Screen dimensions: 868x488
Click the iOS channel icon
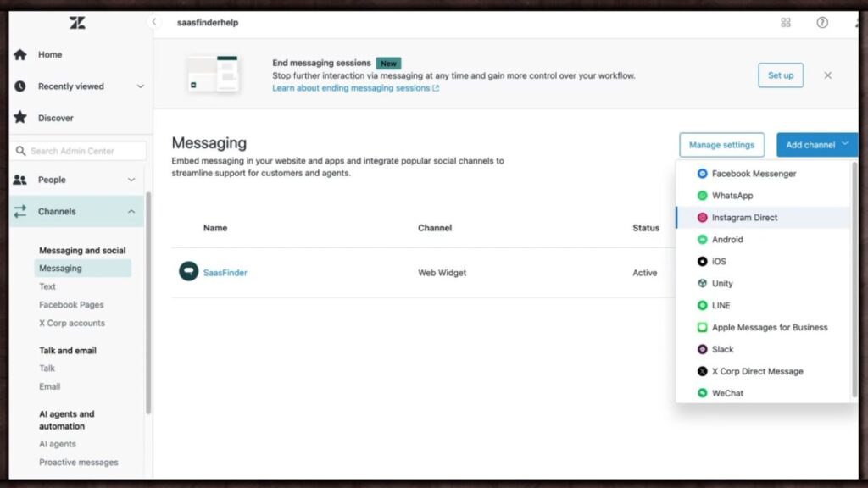tap(702, 261)
